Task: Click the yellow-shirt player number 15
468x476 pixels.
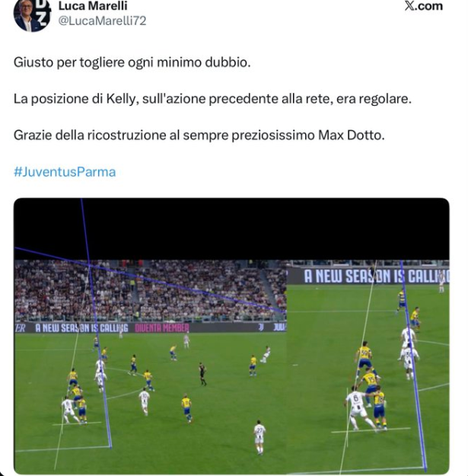Action: point(370,385)
